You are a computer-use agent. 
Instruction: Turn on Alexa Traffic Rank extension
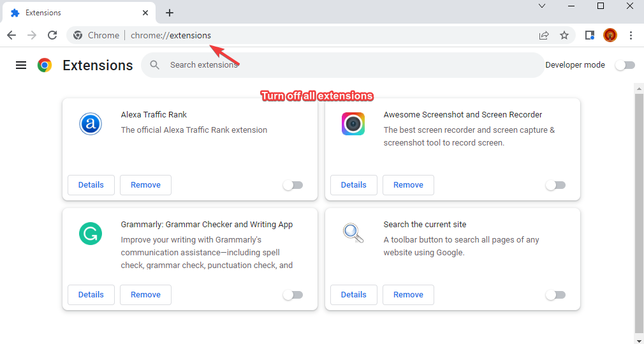point(293,185)
